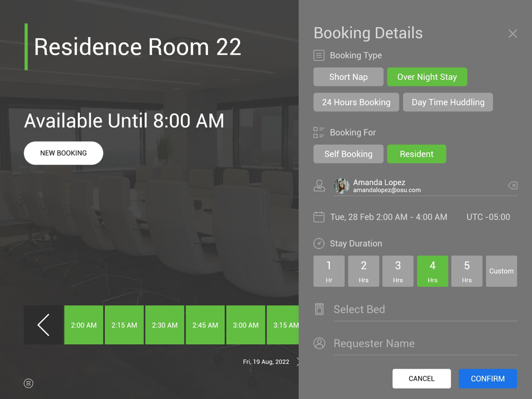Advance to next date using right chevron
532x399 pixels.
[297, 362]
